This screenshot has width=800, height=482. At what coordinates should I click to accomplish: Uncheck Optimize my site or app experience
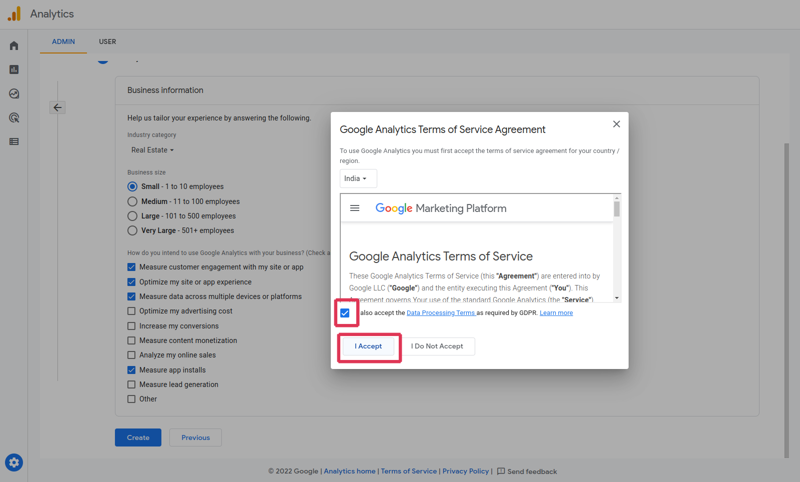(x=131, y=282)
